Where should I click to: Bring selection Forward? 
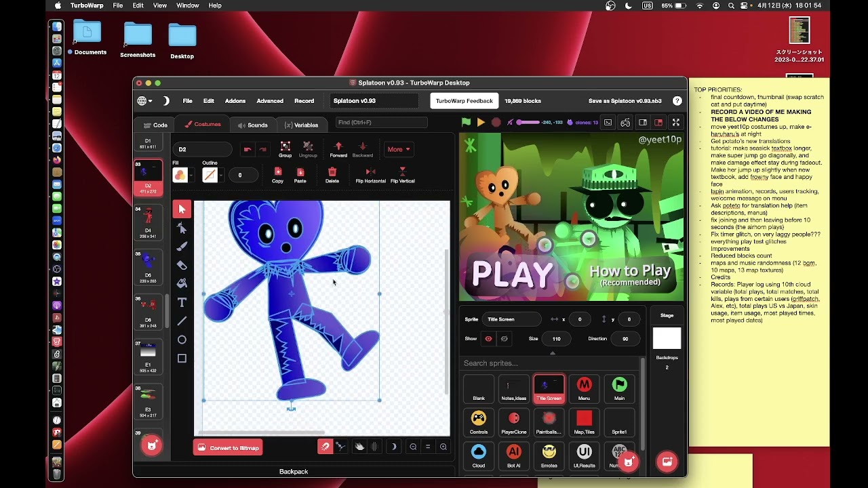coord(338,150)
